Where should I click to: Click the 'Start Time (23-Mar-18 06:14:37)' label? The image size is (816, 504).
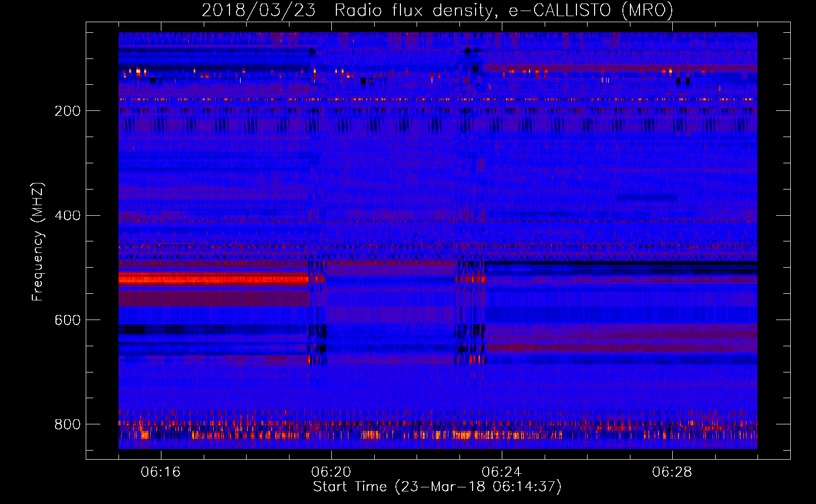coord(437,487)
